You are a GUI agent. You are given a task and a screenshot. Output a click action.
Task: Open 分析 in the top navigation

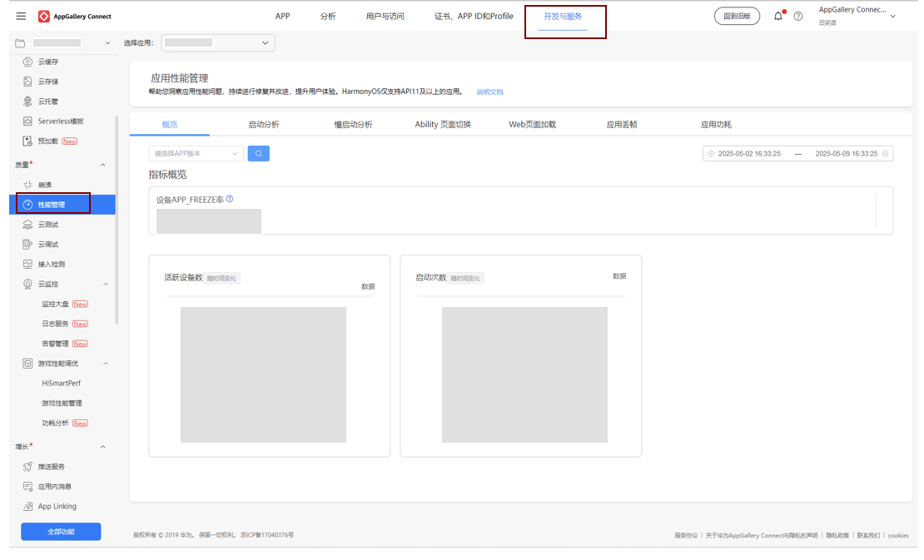point(328,17)
